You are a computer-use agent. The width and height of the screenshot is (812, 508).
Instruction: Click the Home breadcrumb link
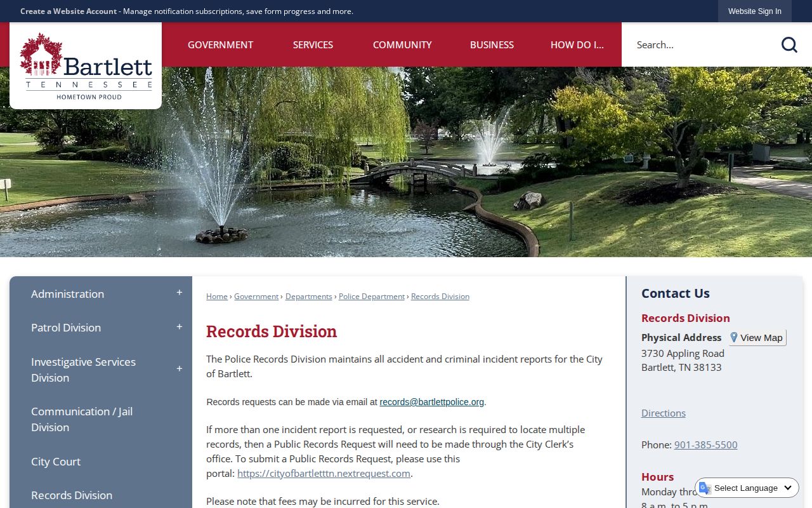(x=217, y=297)
